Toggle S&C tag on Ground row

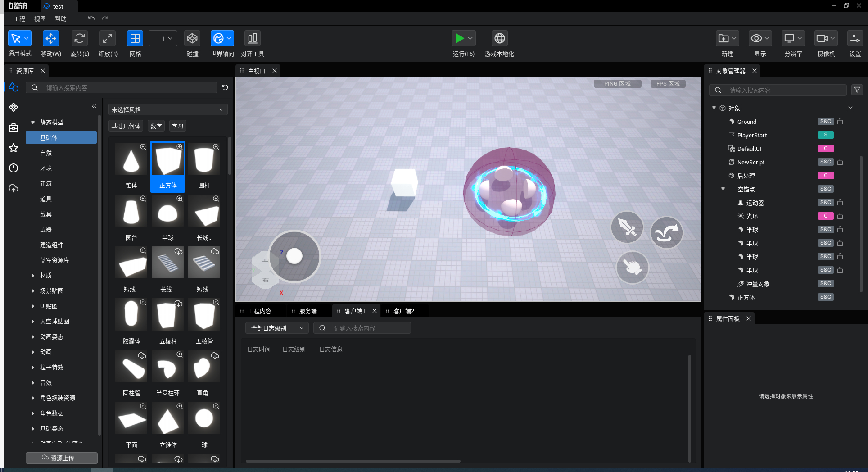pos(826,122)
